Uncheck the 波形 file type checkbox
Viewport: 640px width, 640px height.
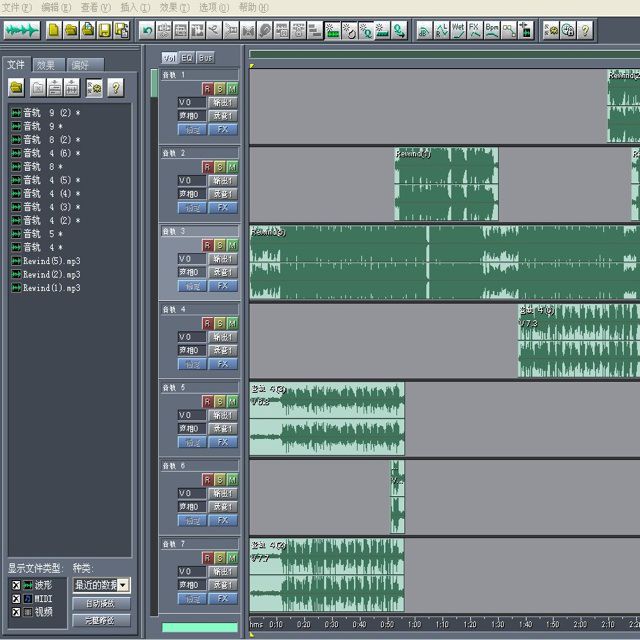pyautogui.click(x=15, y=584)
